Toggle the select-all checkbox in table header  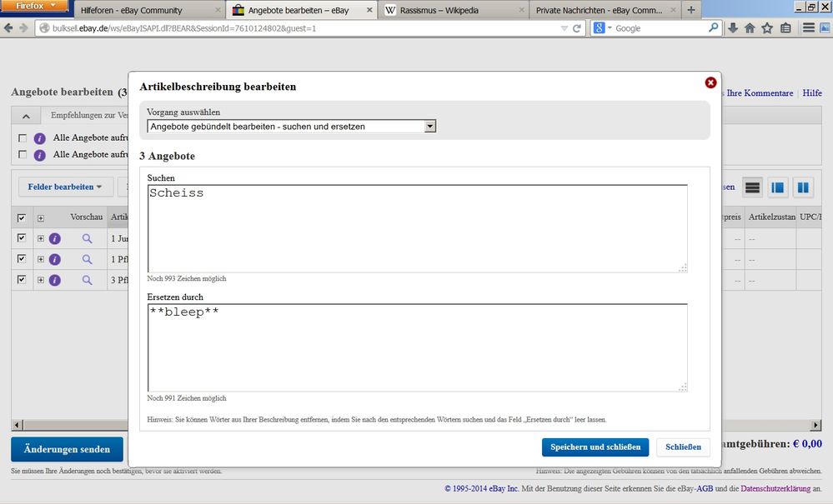pyautogui.click(x=22, y=218)
